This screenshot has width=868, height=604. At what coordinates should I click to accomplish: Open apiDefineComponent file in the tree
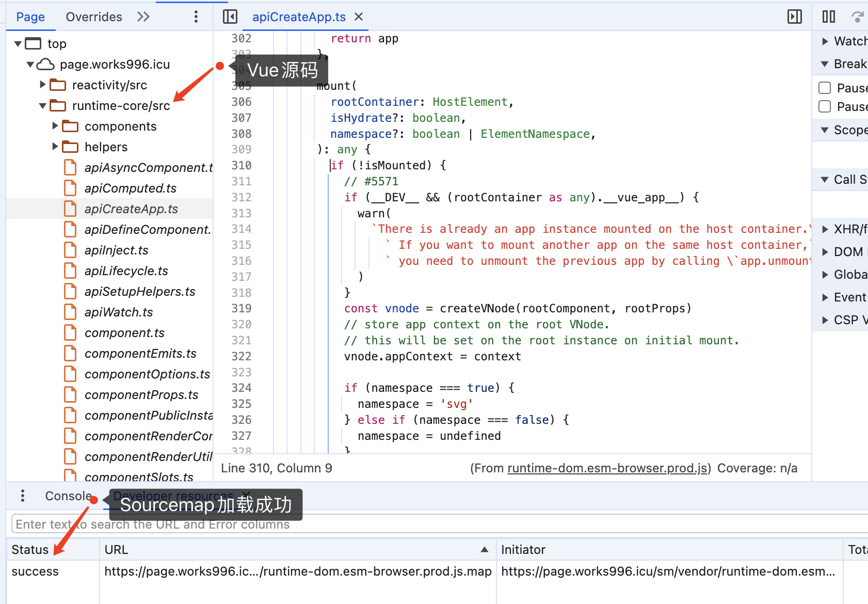point(149,229)
